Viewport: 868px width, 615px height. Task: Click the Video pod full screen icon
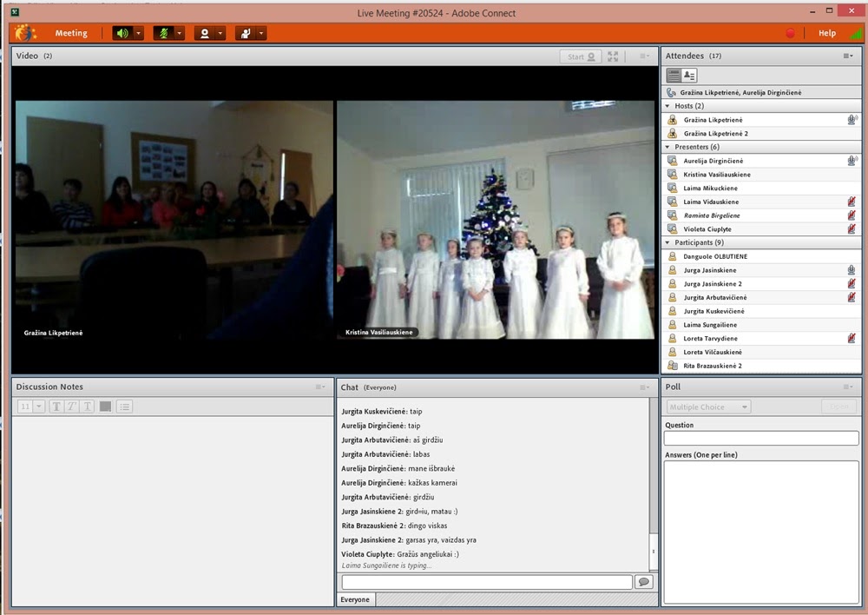pos(613,56)
